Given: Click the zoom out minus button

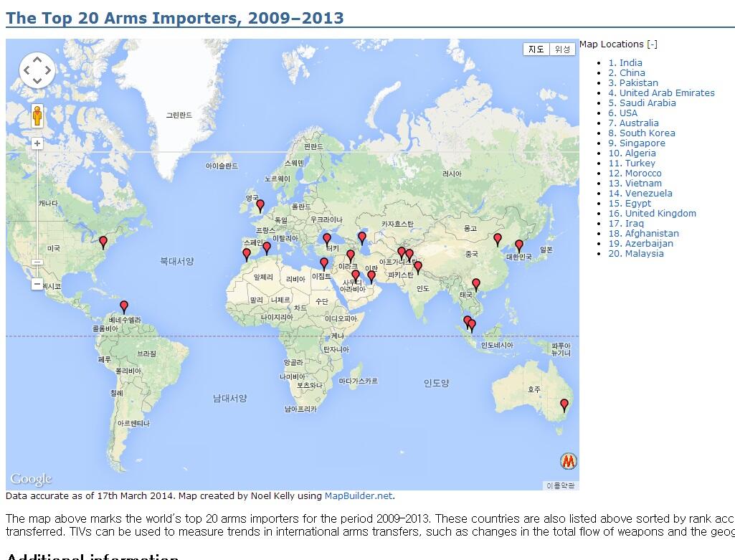Looking at the screenshot, I should pos(37,284).
